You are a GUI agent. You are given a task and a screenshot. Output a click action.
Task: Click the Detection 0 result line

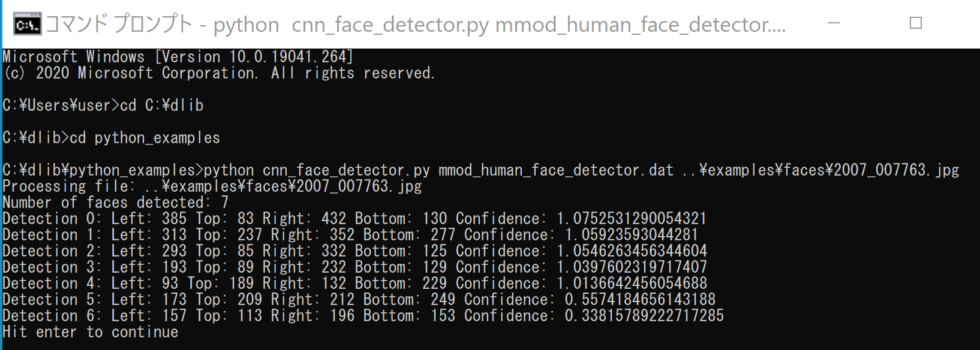click(x=354, y=219)
